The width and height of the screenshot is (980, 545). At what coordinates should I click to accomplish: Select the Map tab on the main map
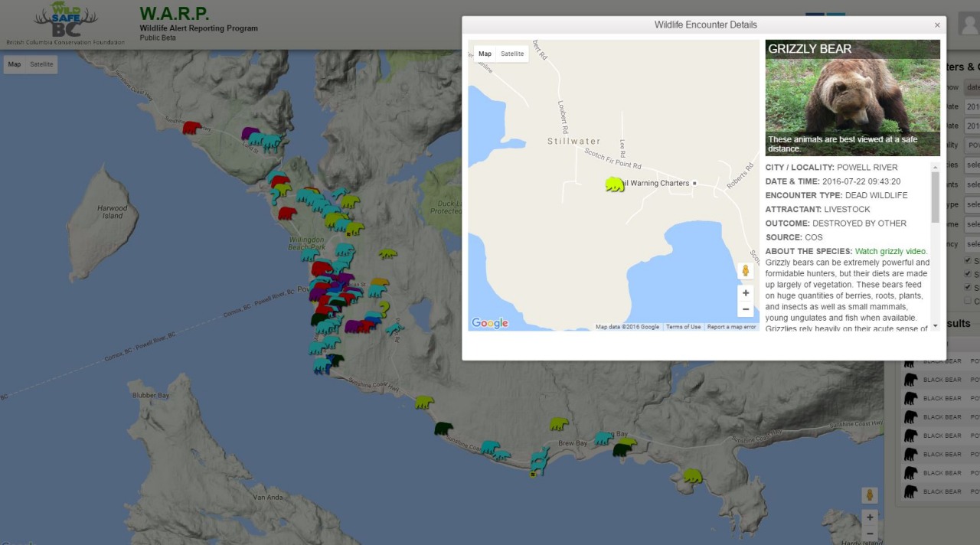tap(15, 64)
